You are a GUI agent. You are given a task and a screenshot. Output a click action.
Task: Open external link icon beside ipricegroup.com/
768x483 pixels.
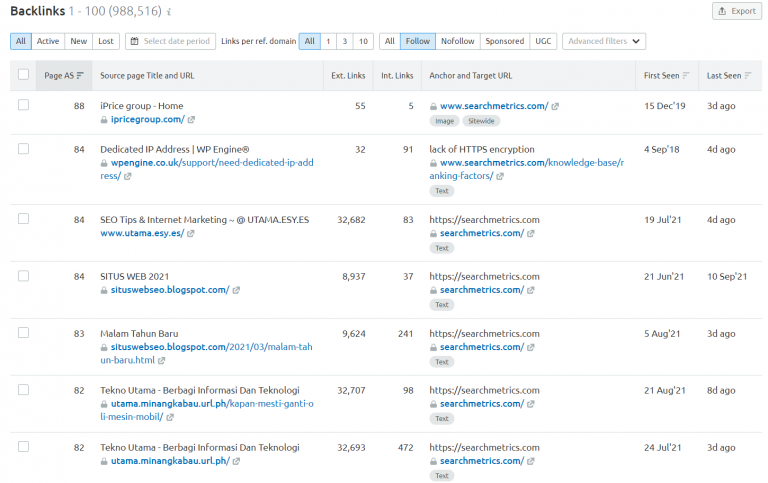(191, 120)
